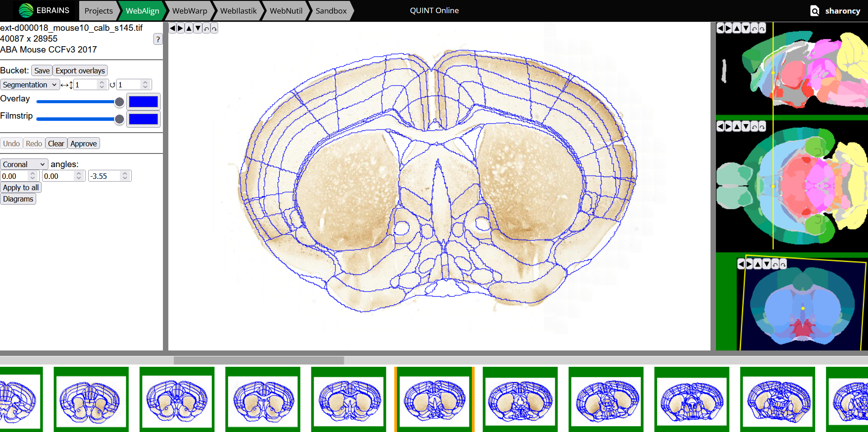Image resolution: width=868 pixels, height=432 pixels.
Task: Open the help question mark button
Action: 158,39
